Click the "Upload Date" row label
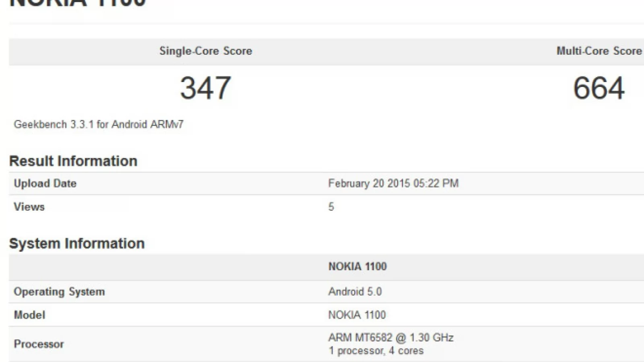The image size is (644, 362). (45, 183)
